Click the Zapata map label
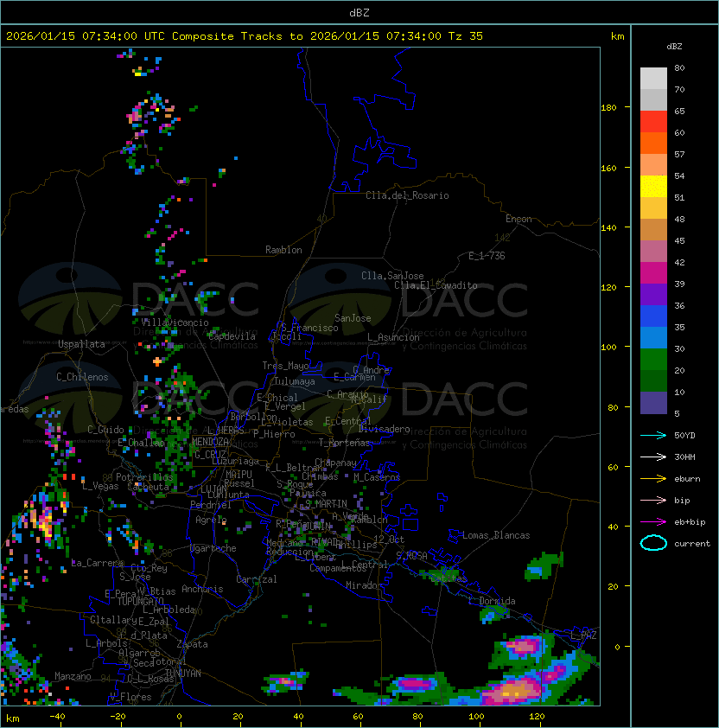The width and height of the screenshot is (719, 728). [x=192, y=644]
